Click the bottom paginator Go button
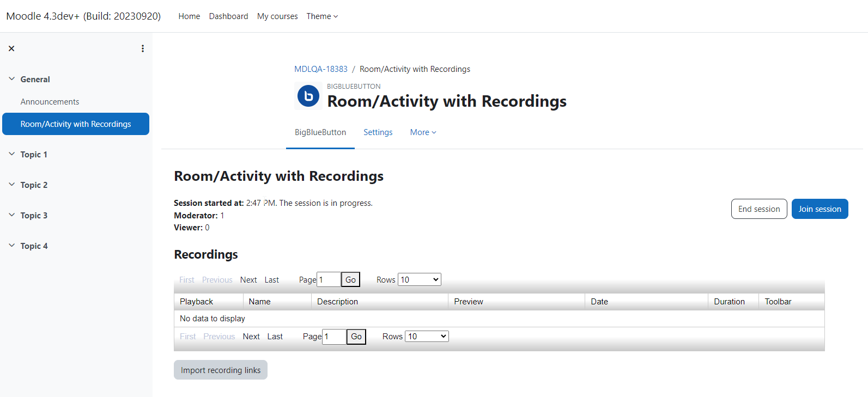The width and height of the screenshot is (868, 397). click(x=356, y=337)
